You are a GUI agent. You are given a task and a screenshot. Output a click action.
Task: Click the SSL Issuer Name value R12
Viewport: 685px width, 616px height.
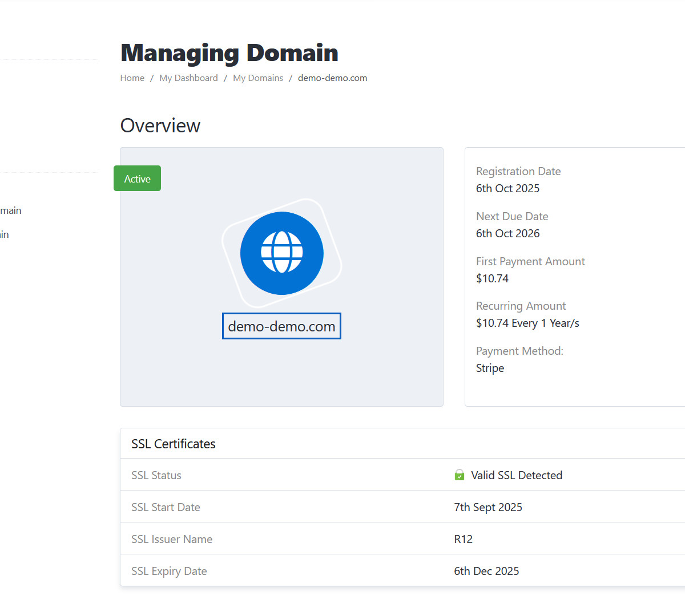[464, 539]
